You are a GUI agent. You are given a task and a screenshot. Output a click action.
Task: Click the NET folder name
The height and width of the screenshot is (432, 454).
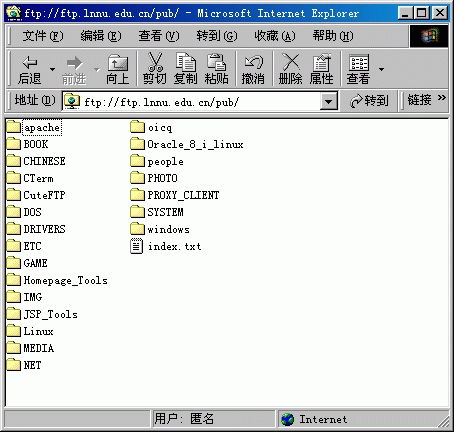click(32, 365)
